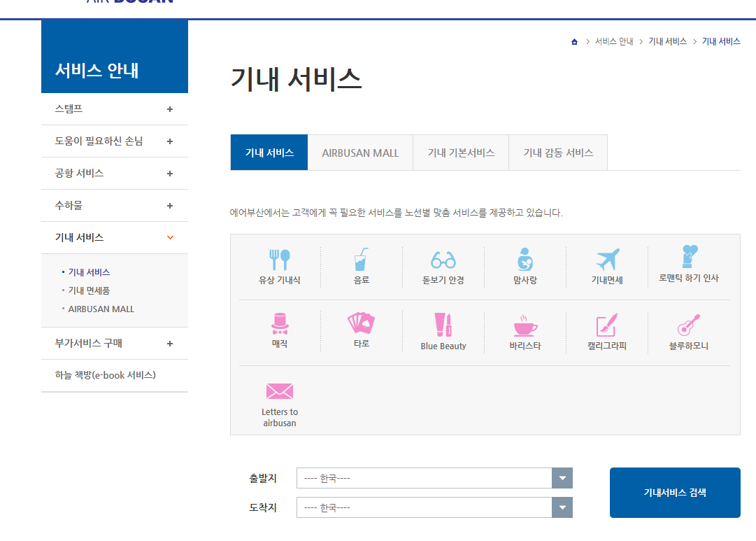This screenshot has width=756, height=541.
Task: Switch to the 기내 감동 서비스 tab
Action: pyautogui.click(x=558, y=153)
